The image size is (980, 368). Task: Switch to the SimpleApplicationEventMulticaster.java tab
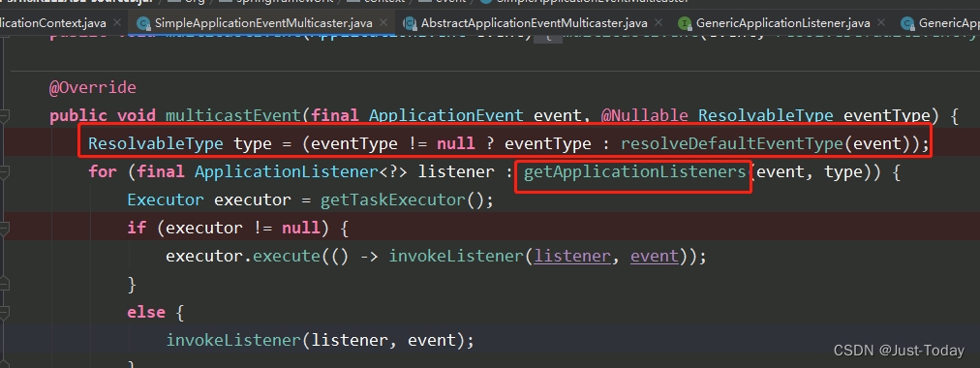[263, 24]
